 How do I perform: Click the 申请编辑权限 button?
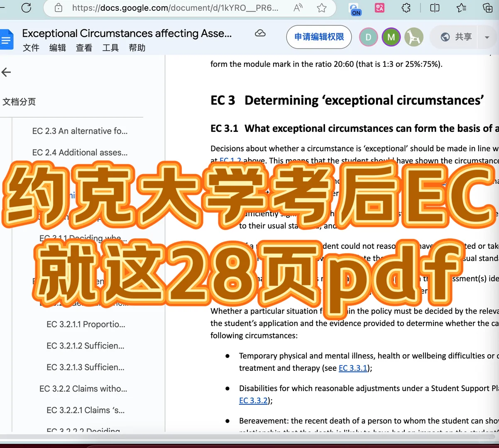point(319,37)
